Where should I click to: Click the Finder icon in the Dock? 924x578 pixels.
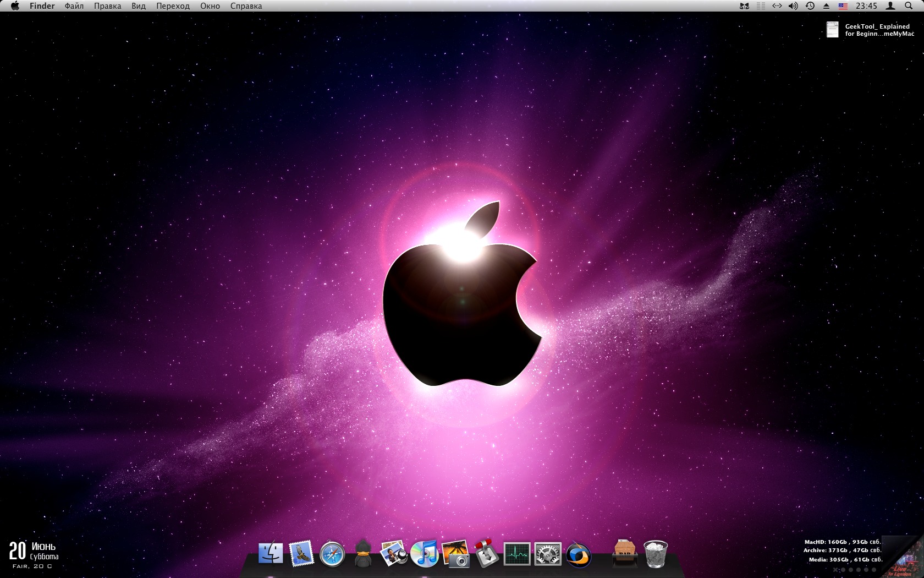pyautogui.click(x=271, y=554)
